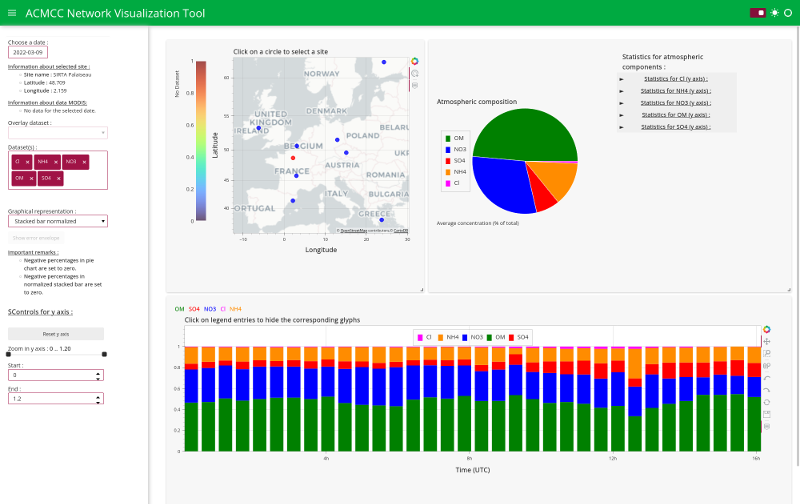
Task: Click the Reset y axis button
Action: coord(56,334)
